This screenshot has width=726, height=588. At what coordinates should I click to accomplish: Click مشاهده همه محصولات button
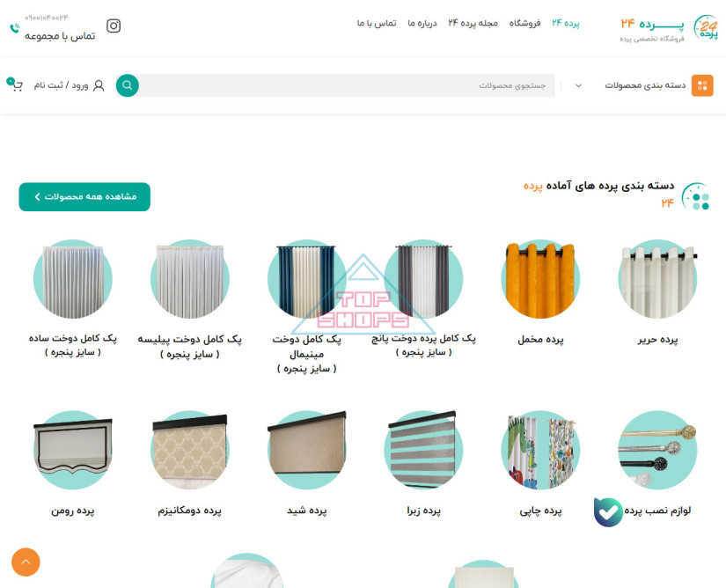coord(84,197)
